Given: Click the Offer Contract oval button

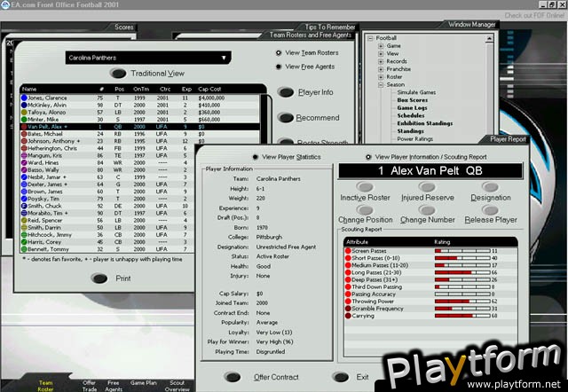Looking at the screenshot, I should pyautogui.click(x=233, y=377).
